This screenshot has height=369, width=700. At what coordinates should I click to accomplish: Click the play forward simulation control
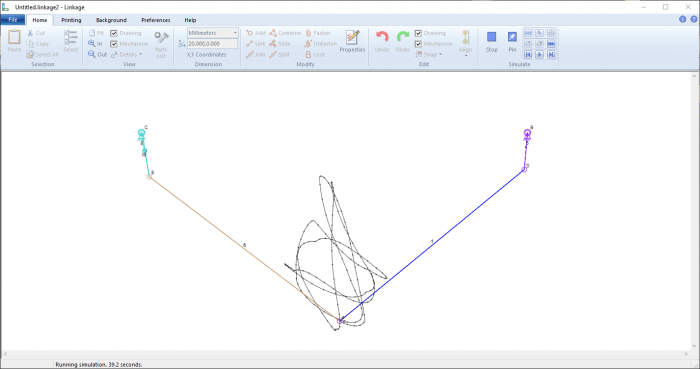click(x=539, y=54)
